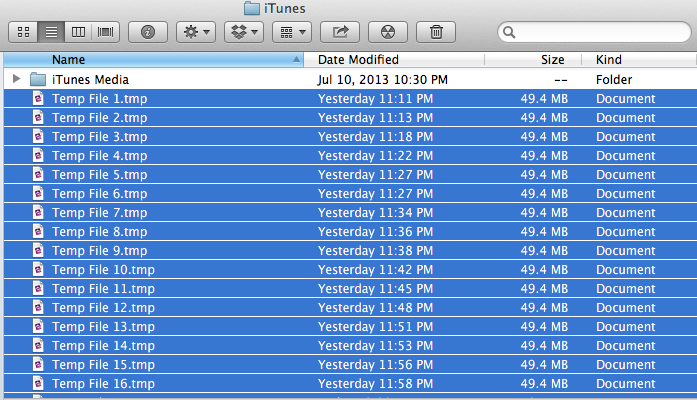Viewport: 697px width, 400px height.
Task: Switch to Cover Flow view
Action: coord(106,32)
